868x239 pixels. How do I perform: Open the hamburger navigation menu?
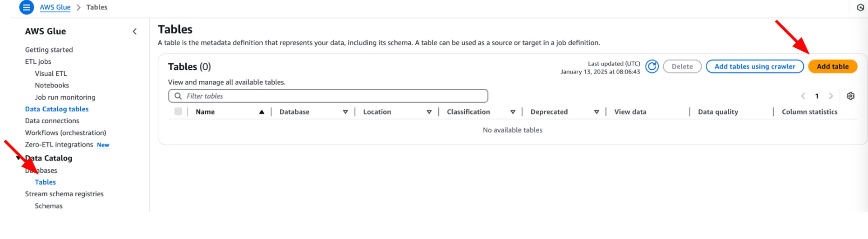click(27, 7)
